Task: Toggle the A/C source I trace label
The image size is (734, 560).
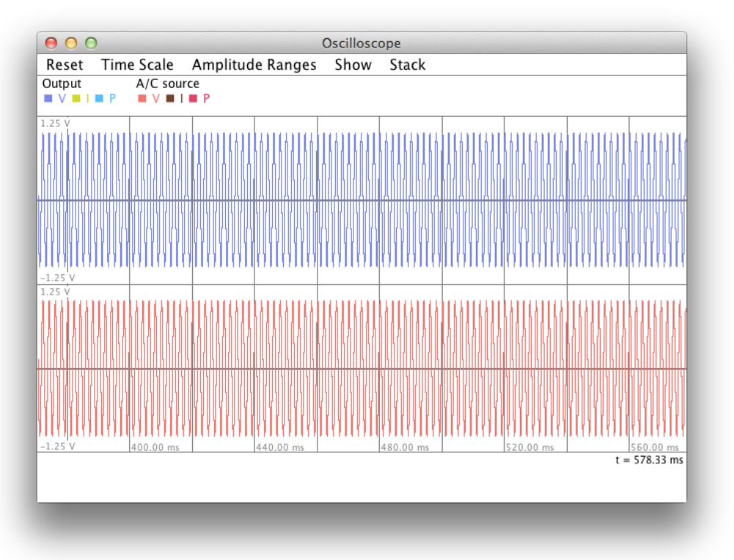Action: coord(182,98)
